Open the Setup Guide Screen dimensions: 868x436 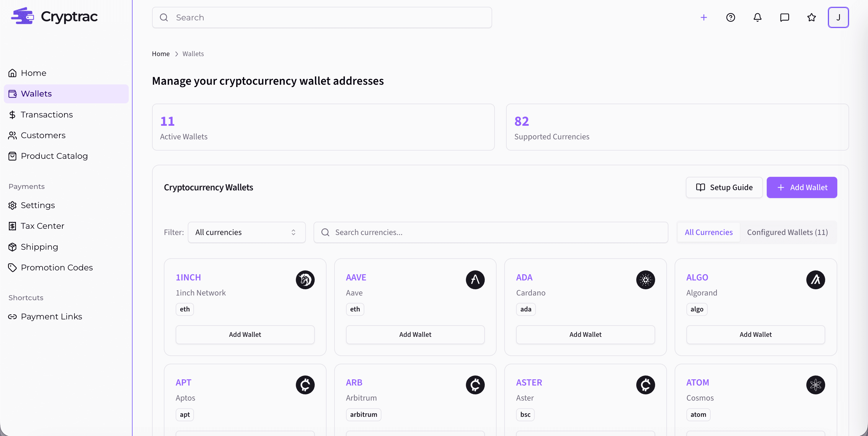[x=724, y=187]
